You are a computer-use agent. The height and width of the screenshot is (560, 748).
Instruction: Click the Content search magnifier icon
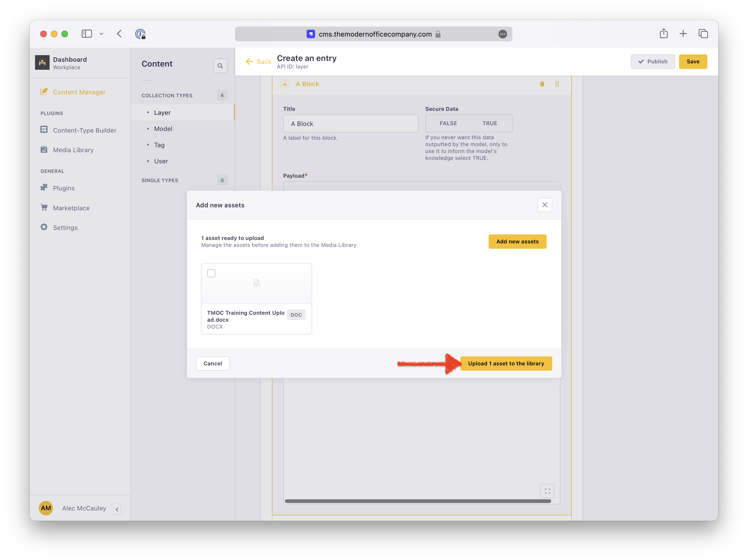[220, 65]
